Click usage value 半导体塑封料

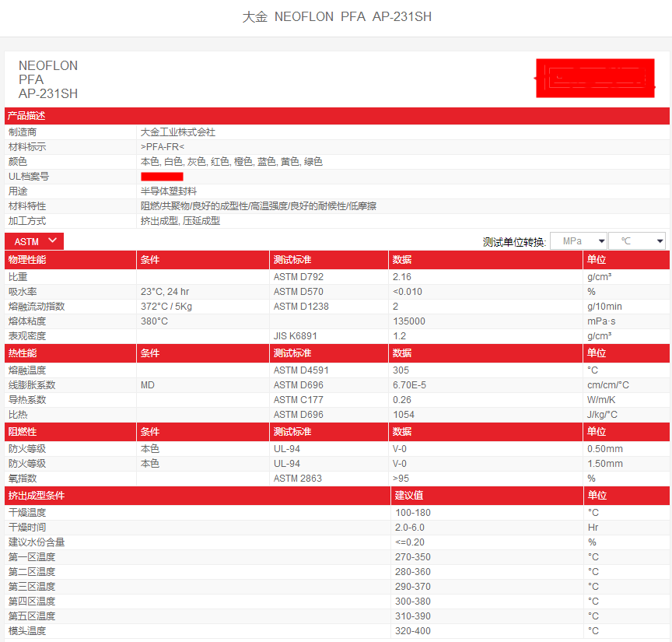(x=169, y=191)
